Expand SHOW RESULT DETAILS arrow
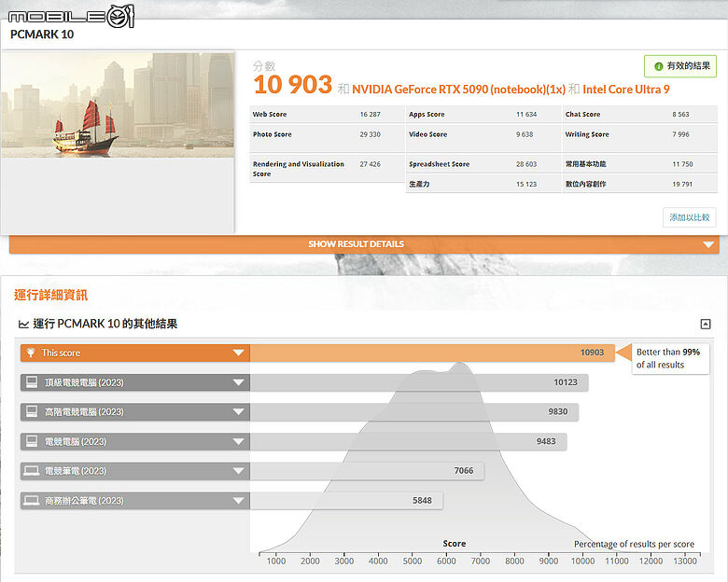Viewport: 728px width, 582px height. point(708,244)
